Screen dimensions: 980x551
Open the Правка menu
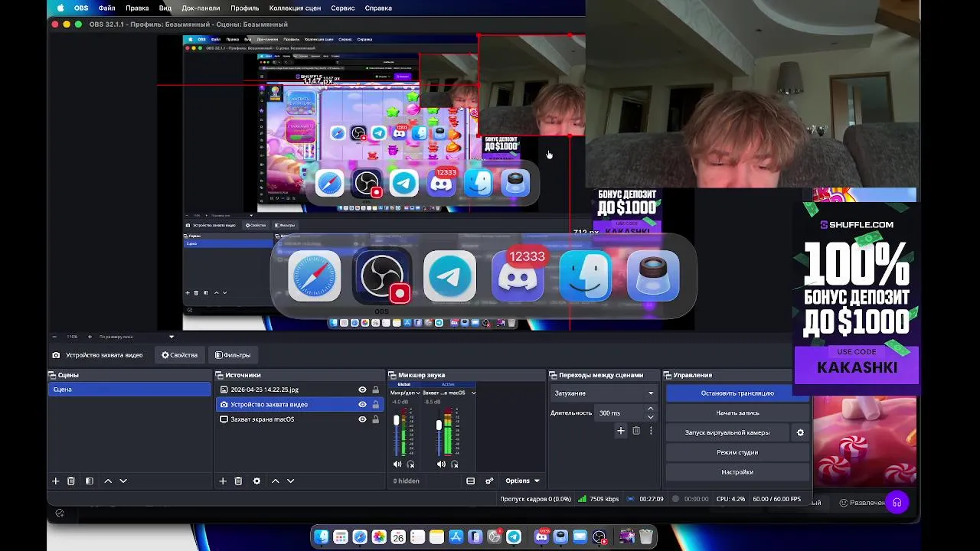tap(137, 8)
